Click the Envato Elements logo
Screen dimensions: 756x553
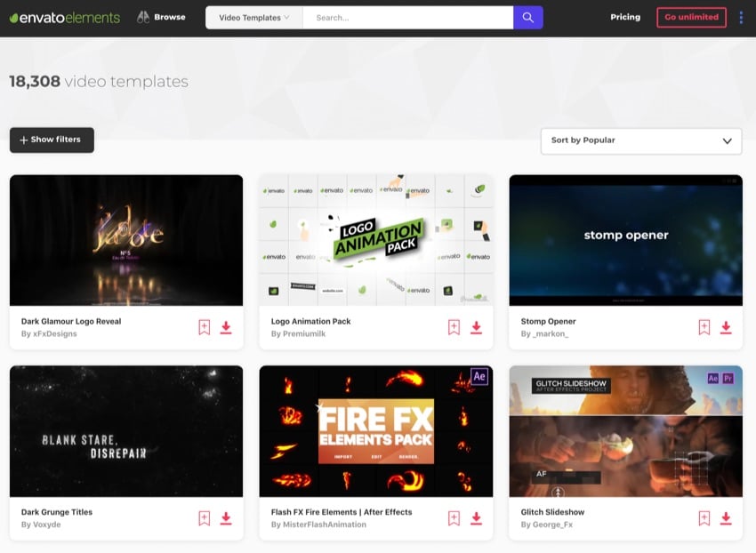click(64, 18)
